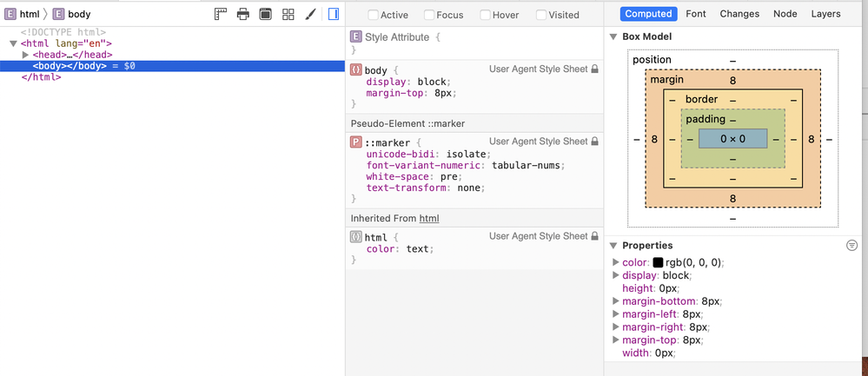
Task: Select html in the breadcrumb path
Action: (29, 15)
